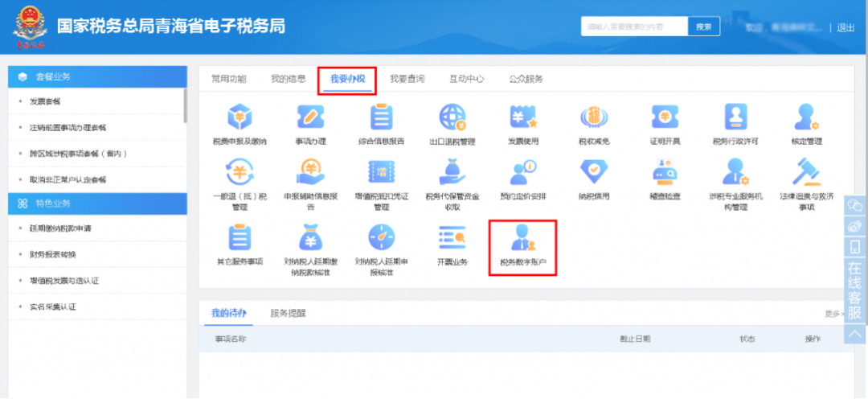Collapse the 套餐业务 section header
Image resolution: width=868 pixels, height=399 pixels.
[96, 76]
